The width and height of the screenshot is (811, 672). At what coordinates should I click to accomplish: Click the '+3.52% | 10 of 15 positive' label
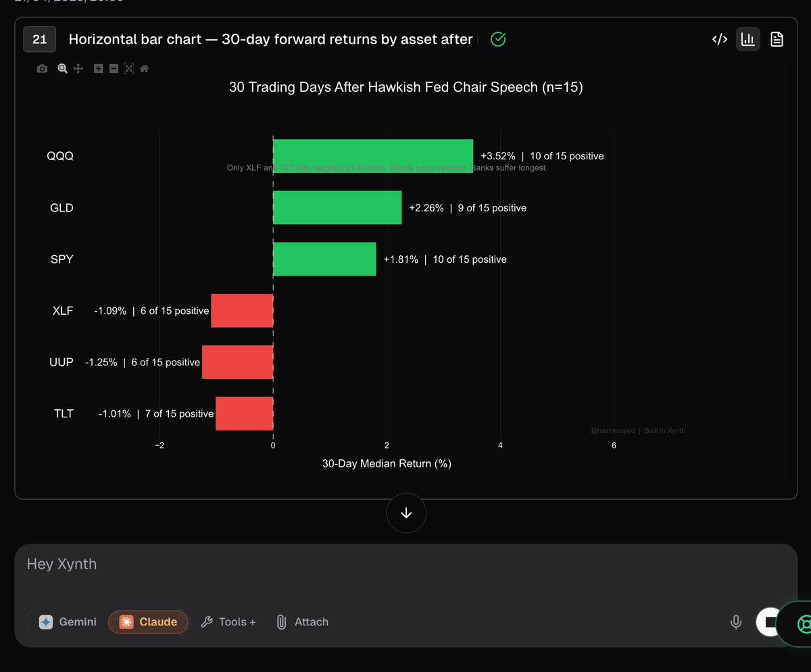coord(542,156)
